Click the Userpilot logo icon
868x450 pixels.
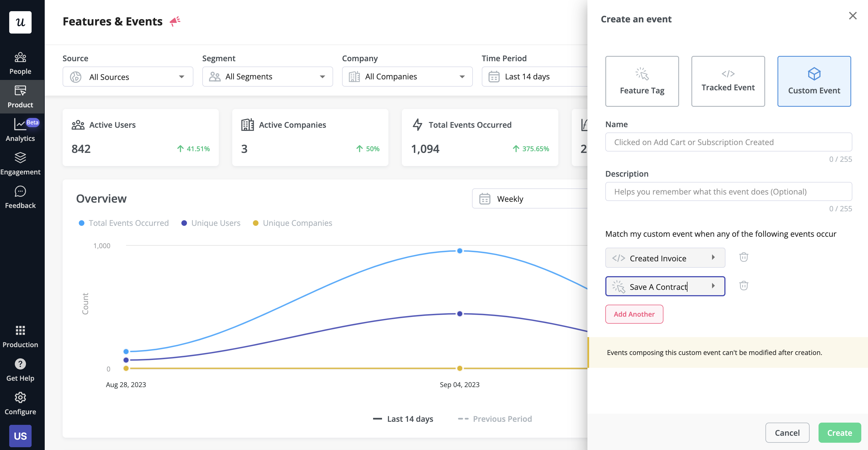point(20,22)
